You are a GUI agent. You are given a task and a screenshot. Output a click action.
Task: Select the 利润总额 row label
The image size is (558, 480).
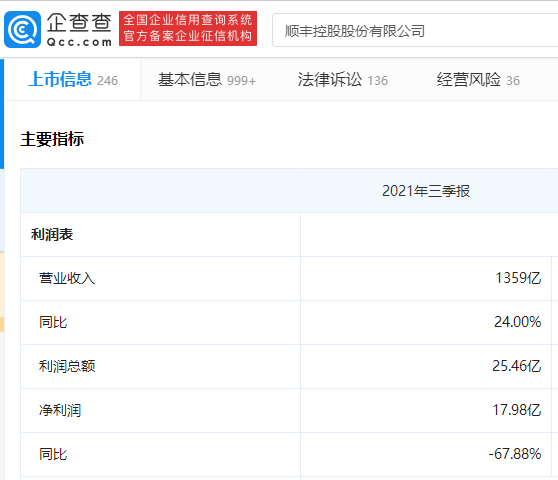point(67,366)
